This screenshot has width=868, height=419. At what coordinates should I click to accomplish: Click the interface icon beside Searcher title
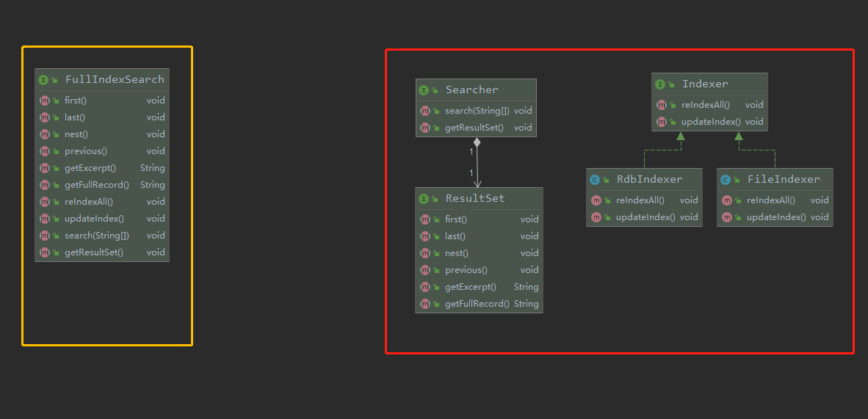point(424,90)
